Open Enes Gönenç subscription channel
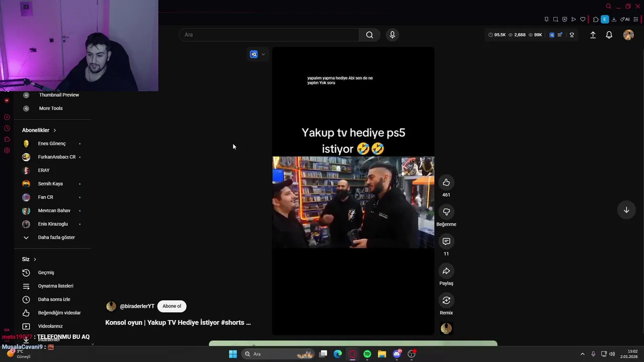 click(52, 144)
